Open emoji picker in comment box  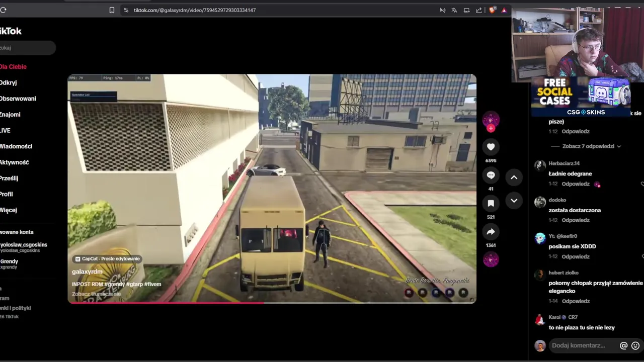tap(635, 345)
